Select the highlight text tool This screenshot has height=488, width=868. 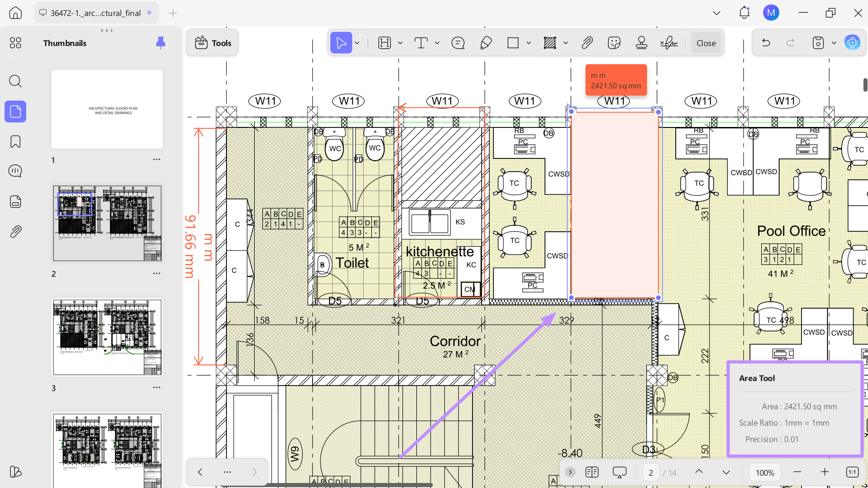pos(385,43)
